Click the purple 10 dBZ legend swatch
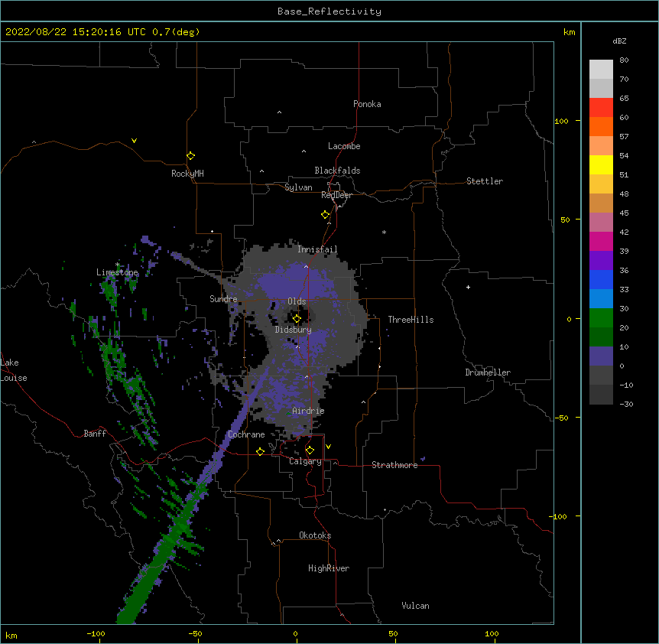Screen dimensions: 659x644 (601, 356)
